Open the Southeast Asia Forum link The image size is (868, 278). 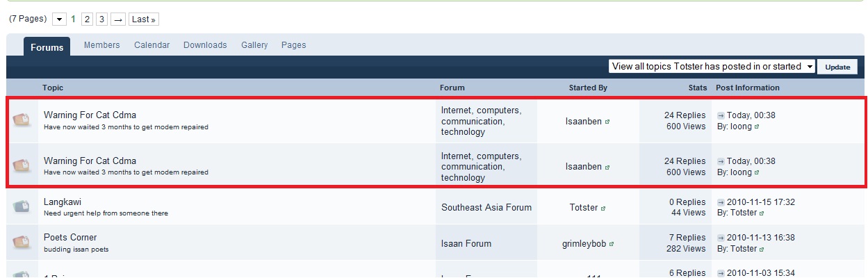[x=486, y=207]
